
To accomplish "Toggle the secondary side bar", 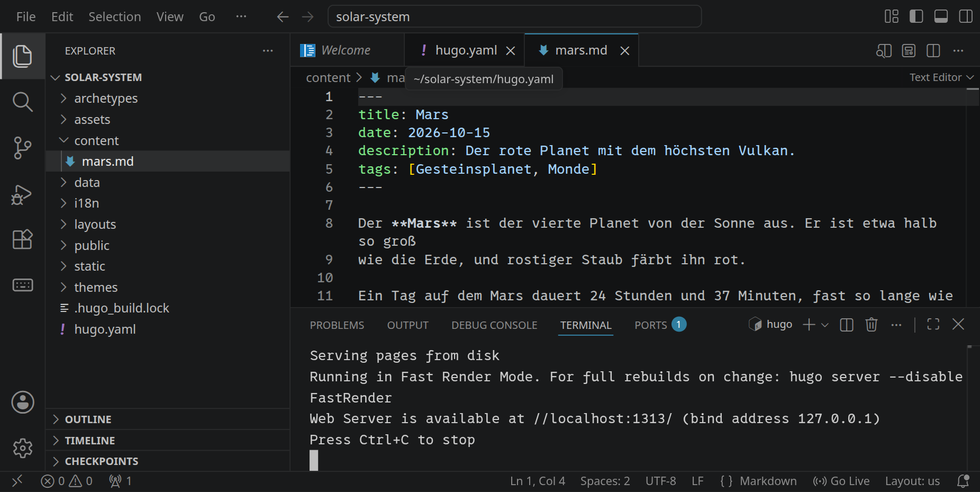I will (x=966, y=16).
